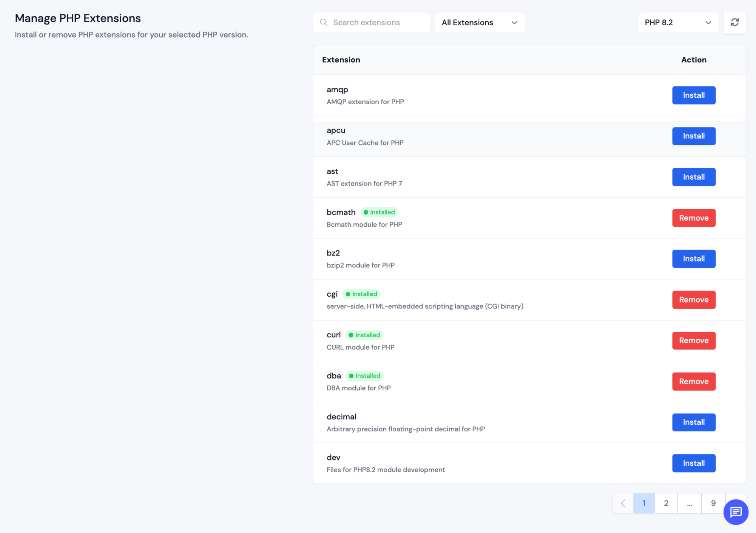
Task: Install the ast extension
Action: coord(694,177)
